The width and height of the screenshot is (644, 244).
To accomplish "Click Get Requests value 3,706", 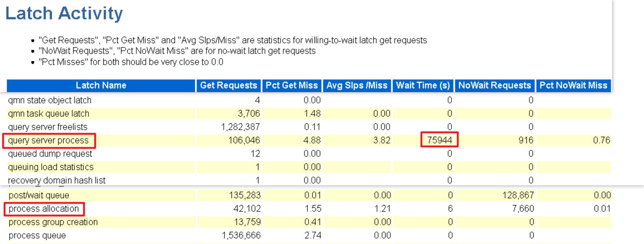I will 249,114.
